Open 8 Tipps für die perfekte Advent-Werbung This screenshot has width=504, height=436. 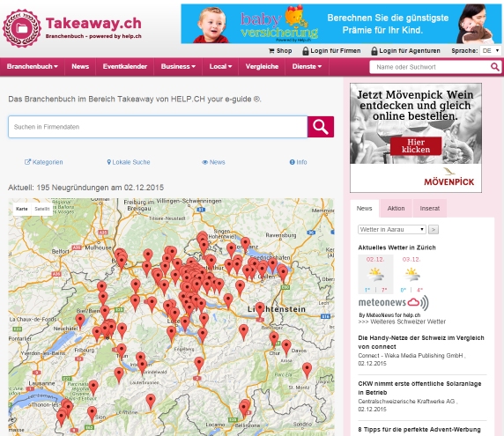(419, 430)
